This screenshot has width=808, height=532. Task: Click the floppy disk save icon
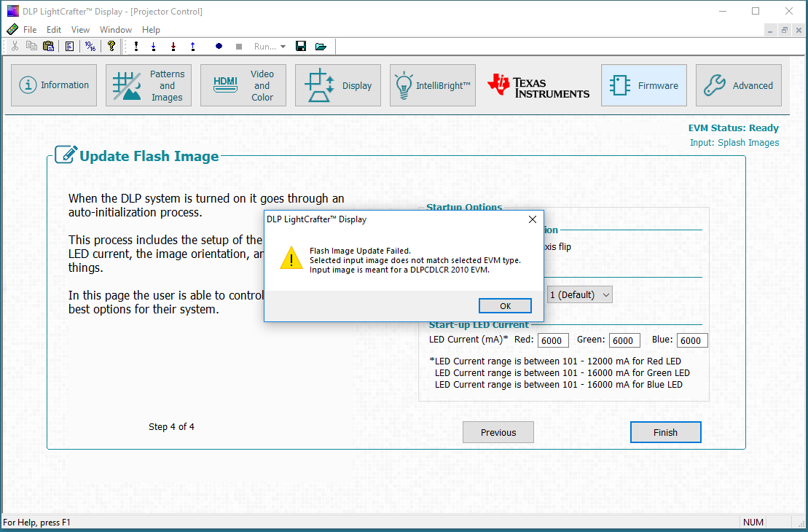301,47
